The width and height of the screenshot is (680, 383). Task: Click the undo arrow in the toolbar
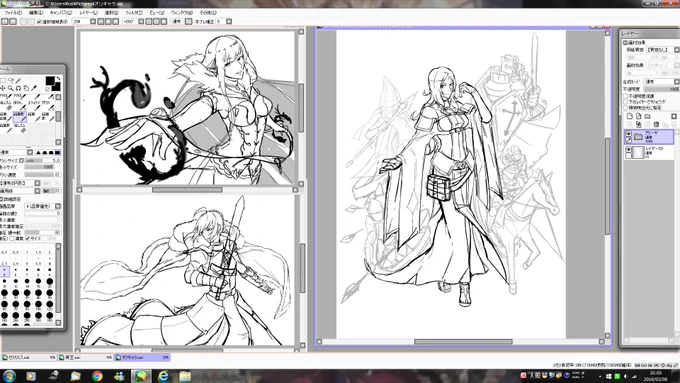[5, 21]
